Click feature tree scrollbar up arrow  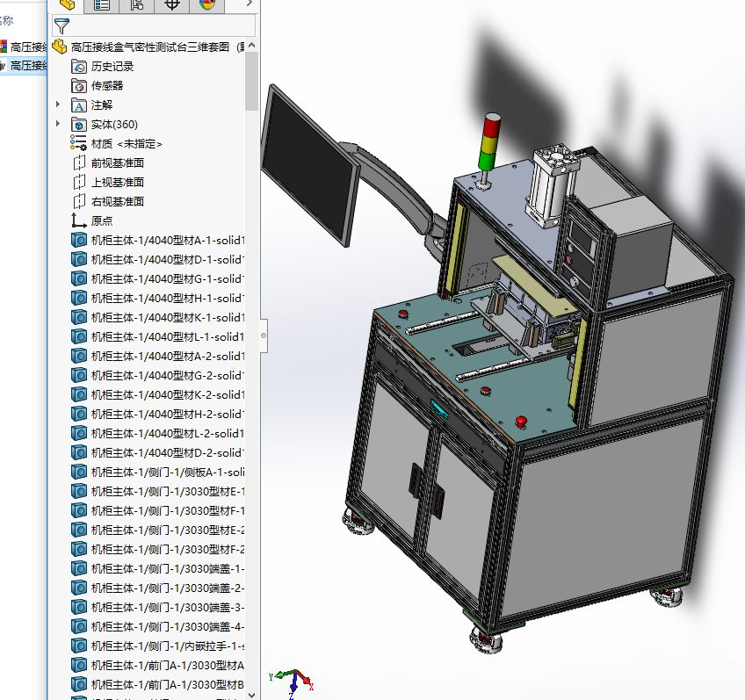(252, 45)
